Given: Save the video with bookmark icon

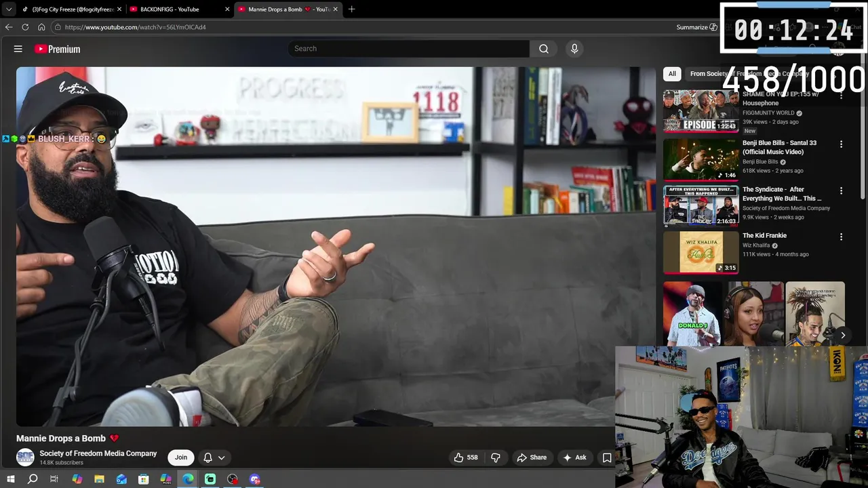Looking at the screenshot, I should pos(607,457).
